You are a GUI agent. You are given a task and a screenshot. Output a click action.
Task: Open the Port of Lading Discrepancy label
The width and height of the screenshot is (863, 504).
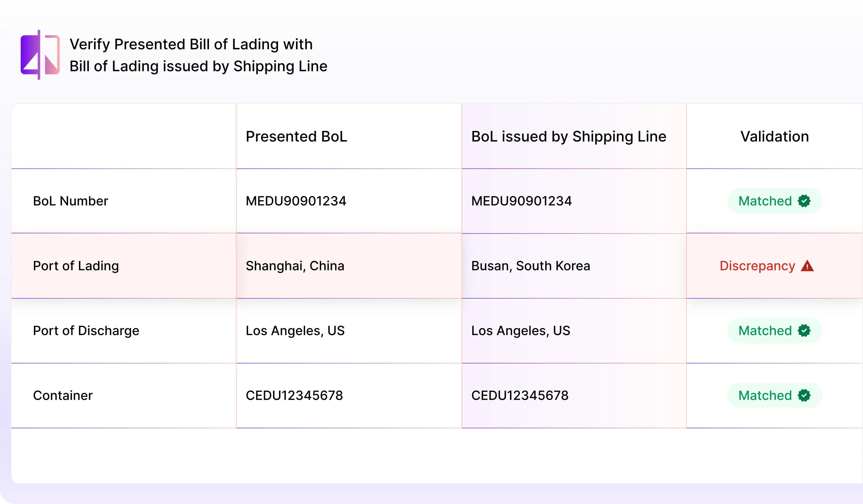click(x=757, y=266)
